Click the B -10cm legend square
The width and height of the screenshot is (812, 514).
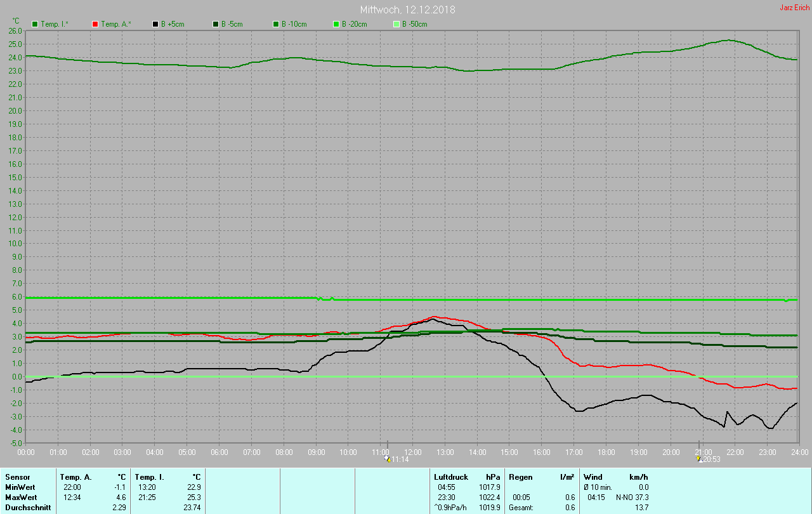point(276,24)
